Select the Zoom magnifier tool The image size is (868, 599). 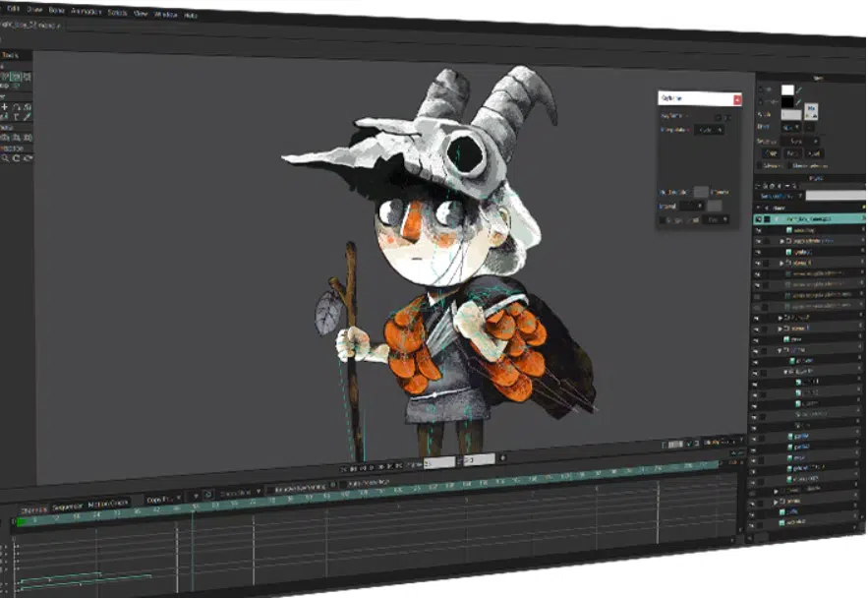coord(5,158)
